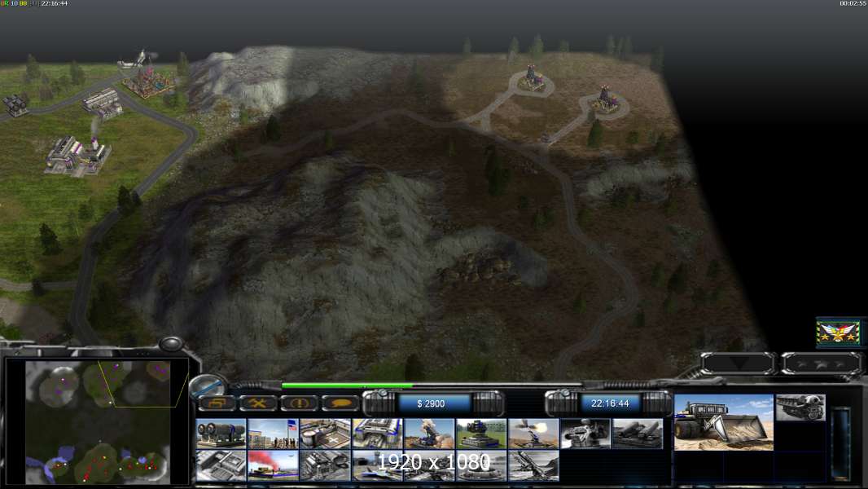This screenshot has width=868, height=489.
Task: Select the grayed-out twin missile battery icon
Action: [638, 433]
